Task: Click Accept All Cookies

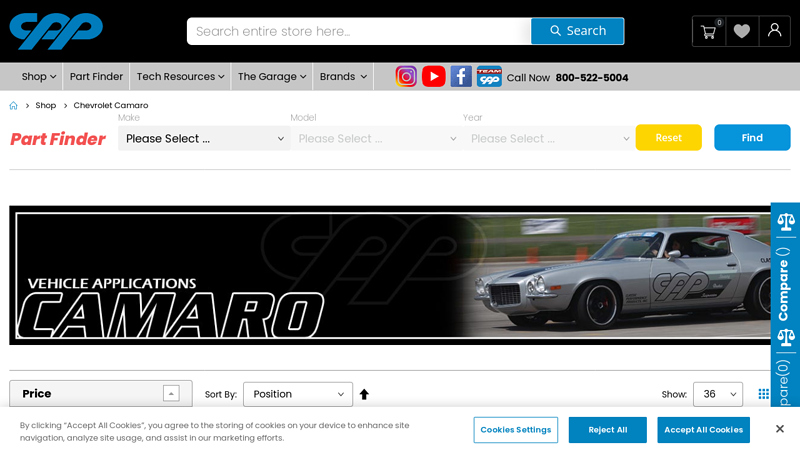Action: 704,430
